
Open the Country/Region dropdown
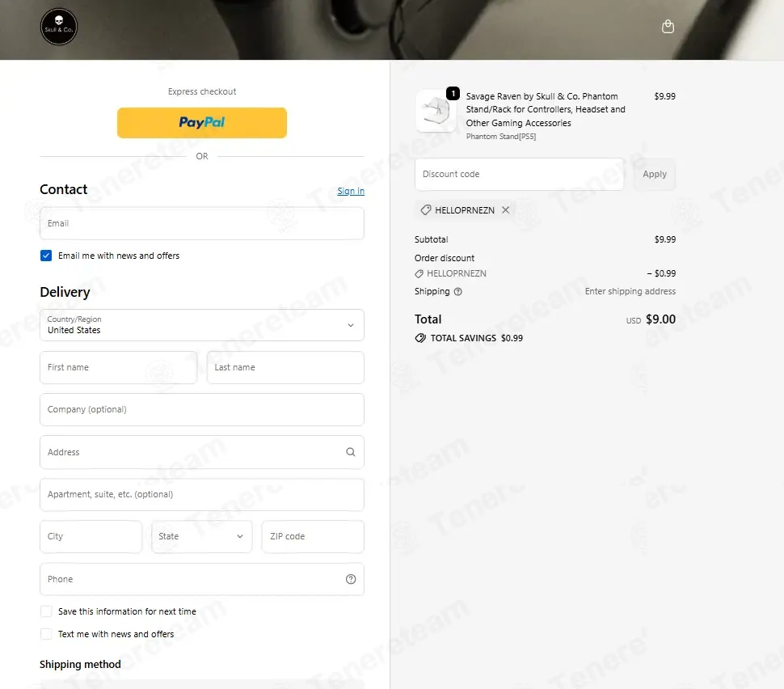coord(202,325)
